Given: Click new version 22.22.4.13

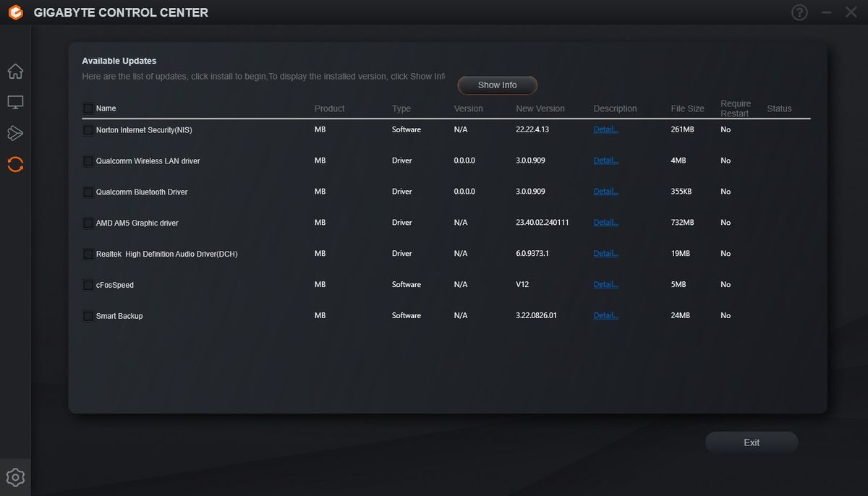Looking at the screenshot, I should click(532, 129).
